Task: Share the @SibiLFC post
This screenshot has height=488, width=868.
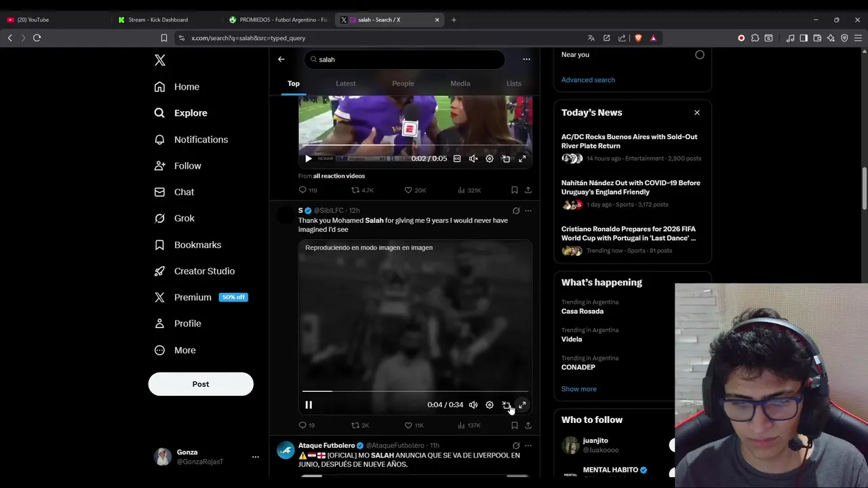Action: (528, 426)
